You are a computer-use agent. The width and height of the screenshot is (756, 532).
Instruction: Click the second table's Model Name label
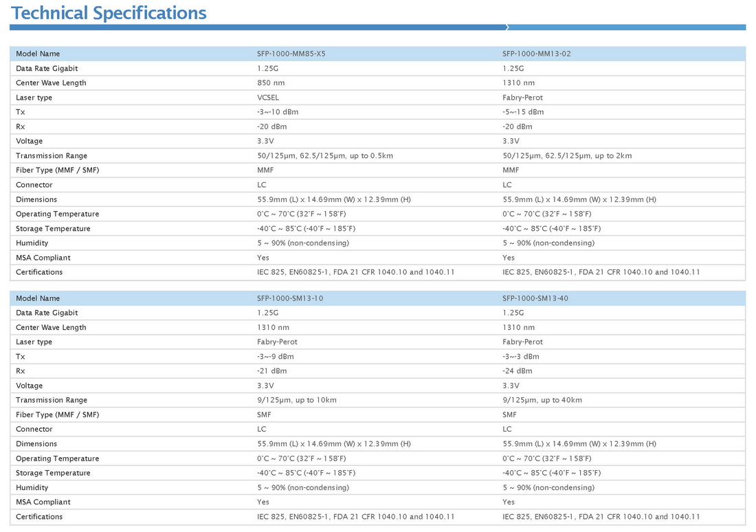coord(38,298)
